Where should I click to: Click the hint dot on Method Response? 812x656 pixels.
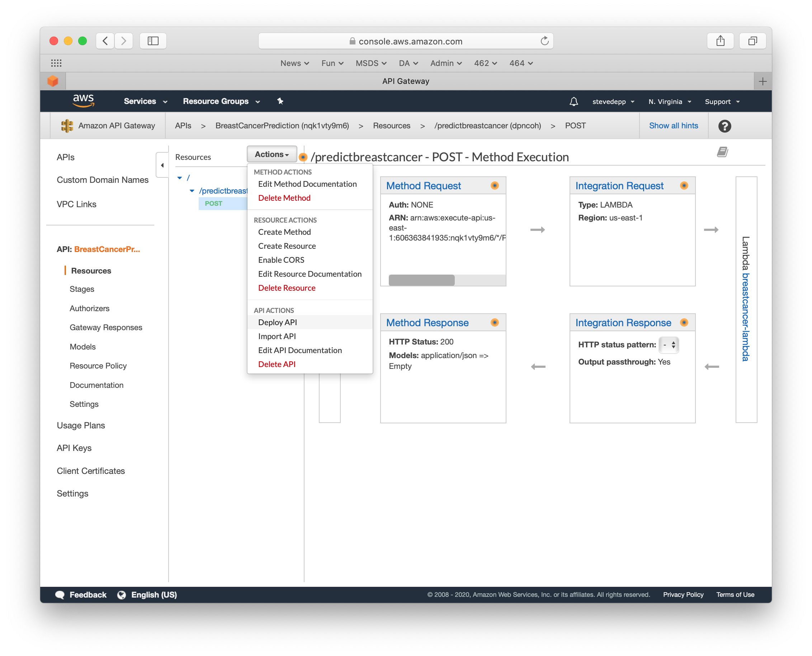tap(495, 322)
